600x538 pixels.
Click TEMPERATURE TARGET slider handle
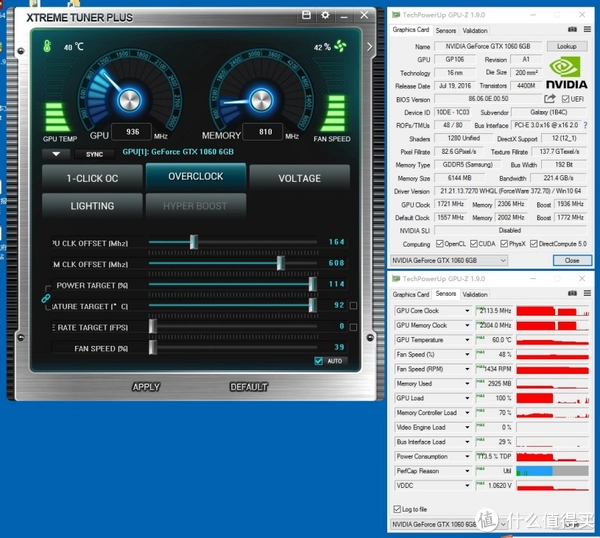(313, 305)
